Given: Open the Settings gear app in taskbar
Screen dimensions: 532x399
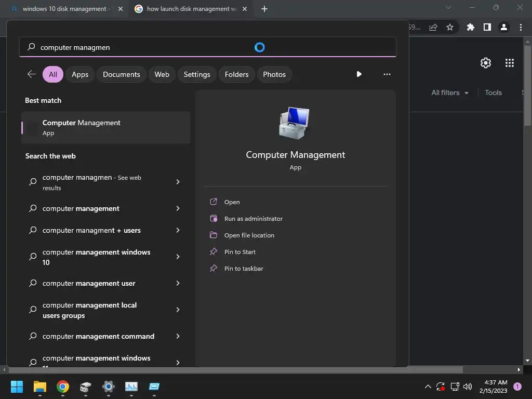Looking at the screenshot, I should tap(108, 387).
